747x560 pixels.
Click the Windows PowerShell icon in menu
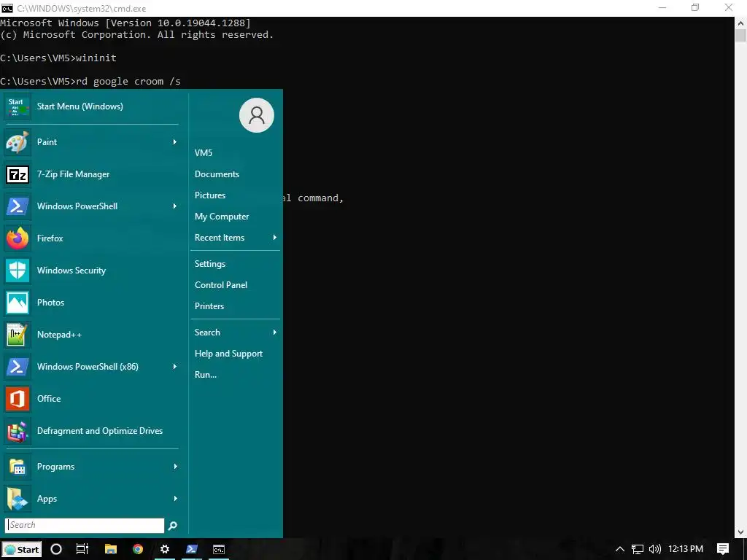[x=18, y=206]
